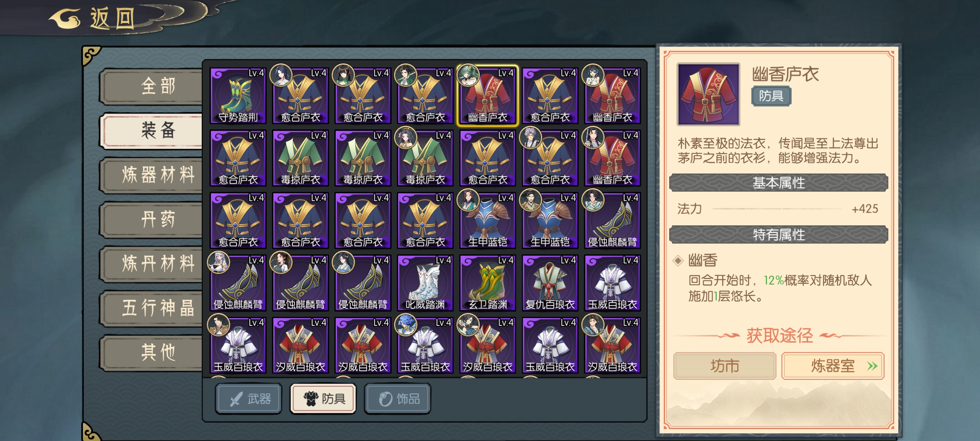Switch to the 饰品 accessory filter
The width and height of the screenshot is (980, 441).
(x=398, y=399)
